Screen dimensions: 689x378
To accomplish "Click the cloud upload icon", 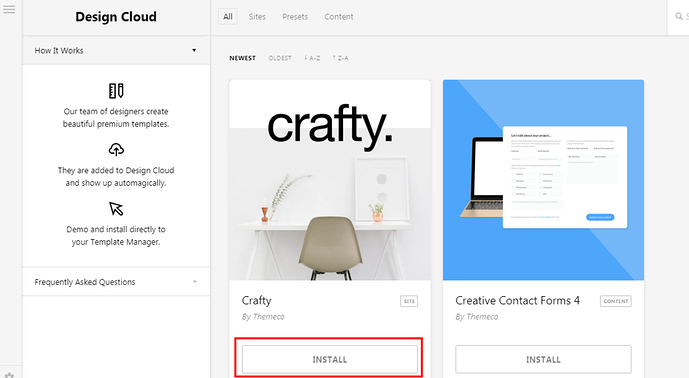I will click(116, 149).
